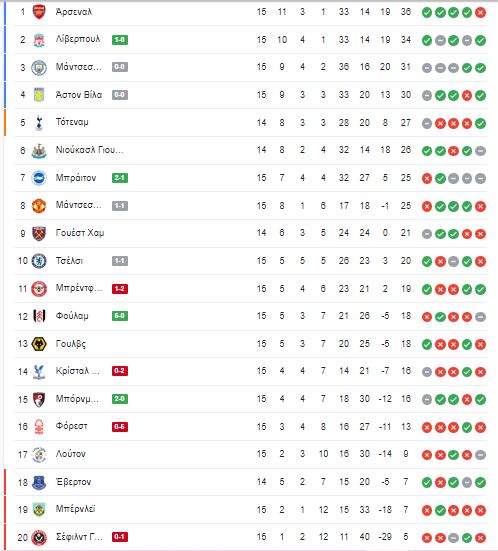Open the Λούτον team link
The image size is (498, 551).
coord(70,454)
